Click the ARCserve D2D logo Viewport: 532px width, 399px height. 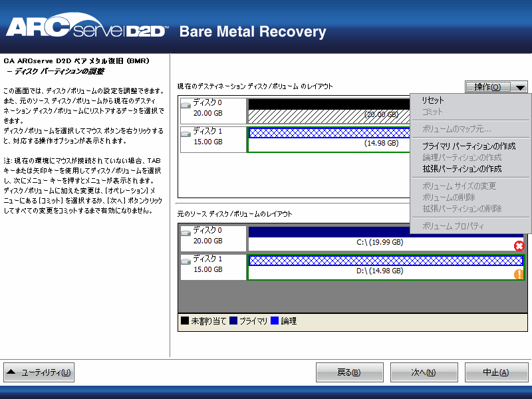pyautogui.click(x=87, y=26)
